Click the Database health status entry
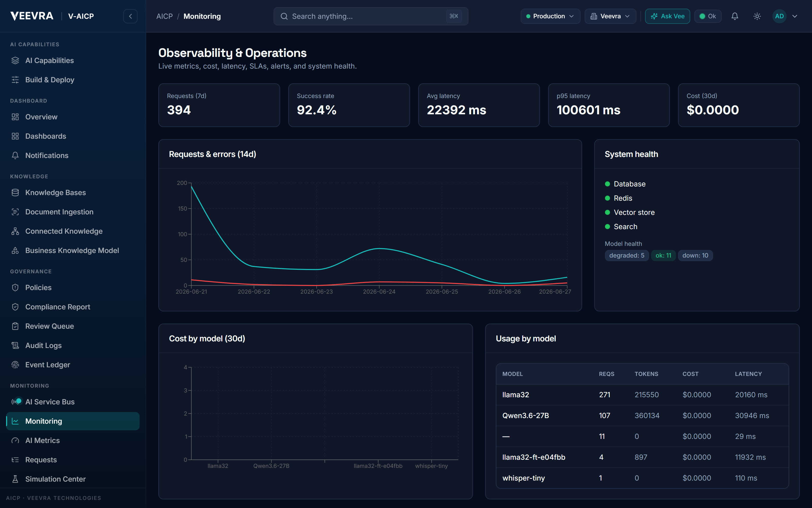Viewport: 812px width, 508px height. click(x=625, y=184)
